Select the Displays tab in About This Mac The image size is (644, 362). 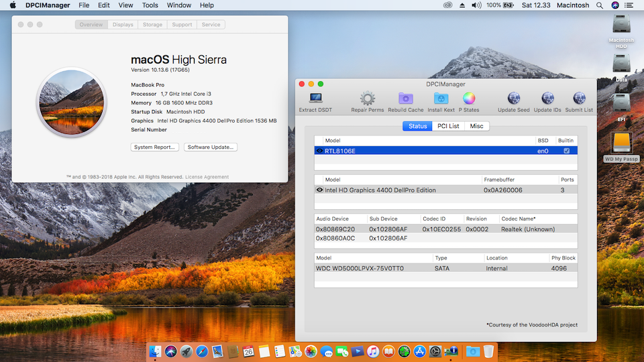coord(123,25)
